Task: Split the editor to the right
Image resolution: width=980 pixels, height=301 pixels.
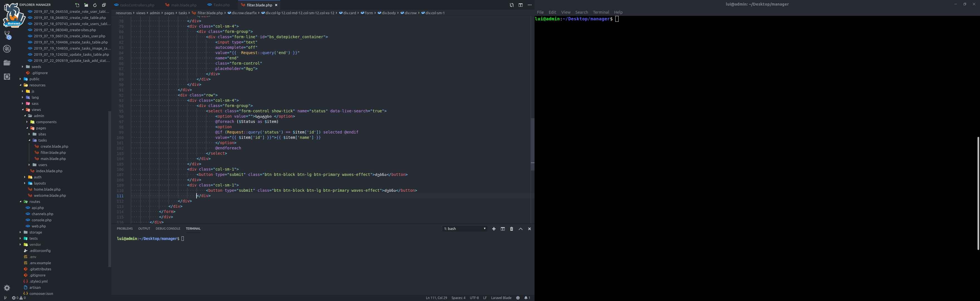Action: coord(520,5)
